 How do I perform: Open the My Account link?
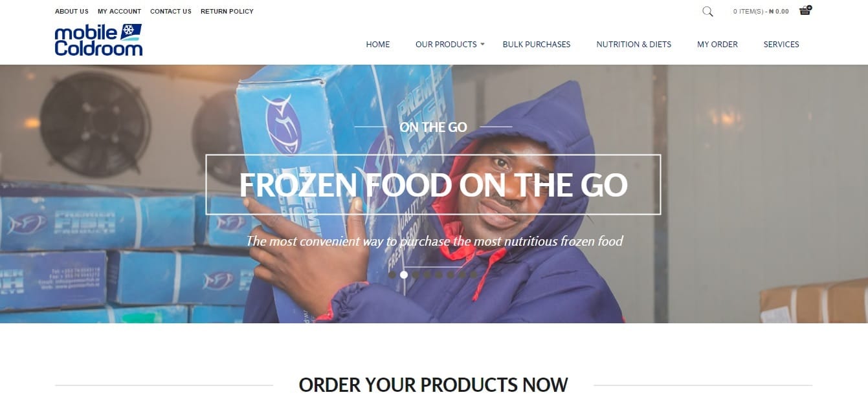point(119,12)
